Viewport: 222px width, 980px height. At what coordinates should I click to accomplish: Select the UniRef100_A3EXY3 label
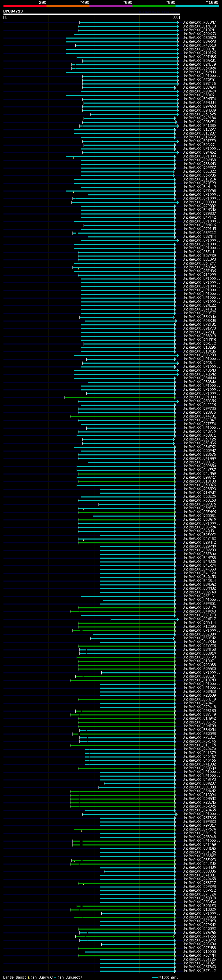[199, 860]
